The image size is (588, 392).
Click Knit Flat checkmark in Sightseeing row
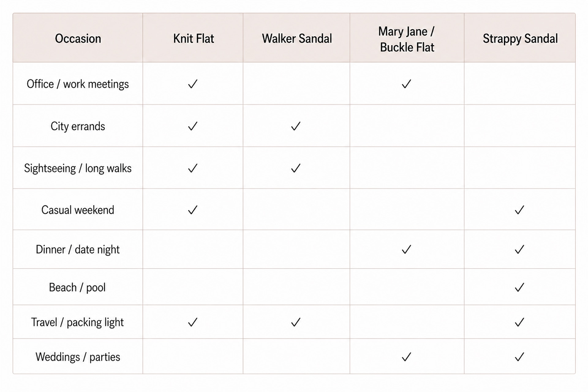pos(193,168)
